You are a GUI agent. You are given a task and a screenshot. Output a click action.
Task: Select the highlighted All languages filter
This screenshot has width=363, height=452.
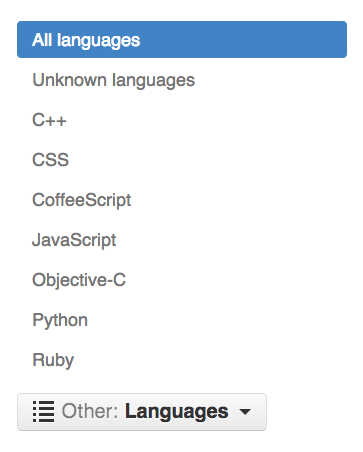tap(182, 40)
